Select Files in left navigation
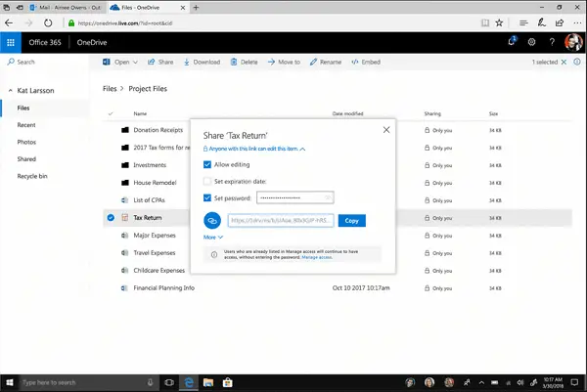This screenshot has height=392, width=587. (23, 109)
